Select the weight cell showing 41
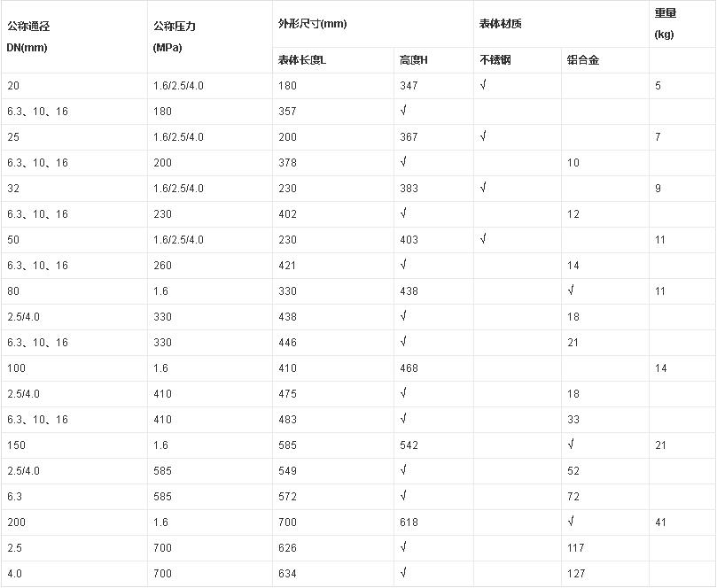 click(660, 522)
